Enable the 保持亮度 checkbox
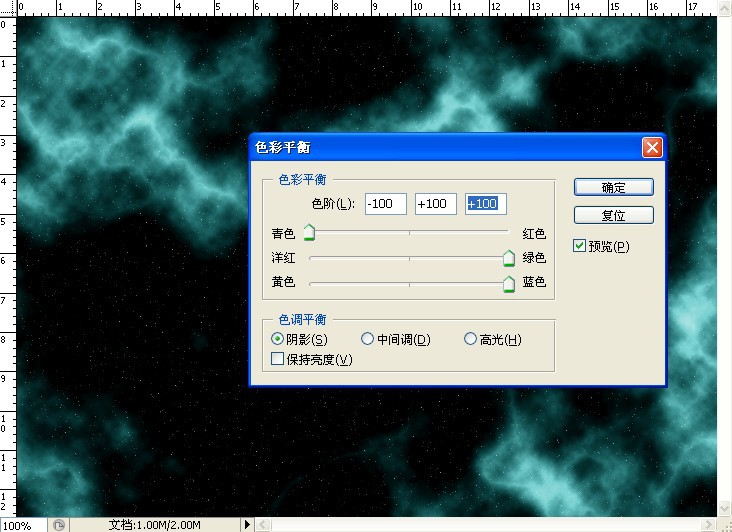The image size is (732, 532). [277, 359]
